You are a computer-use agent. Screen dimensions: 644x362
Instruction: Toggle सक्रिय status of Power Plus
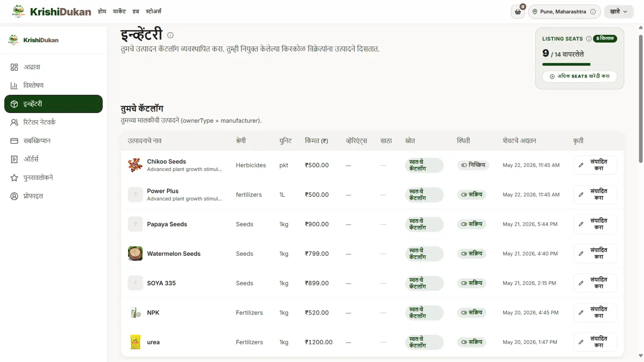(472, 195)
